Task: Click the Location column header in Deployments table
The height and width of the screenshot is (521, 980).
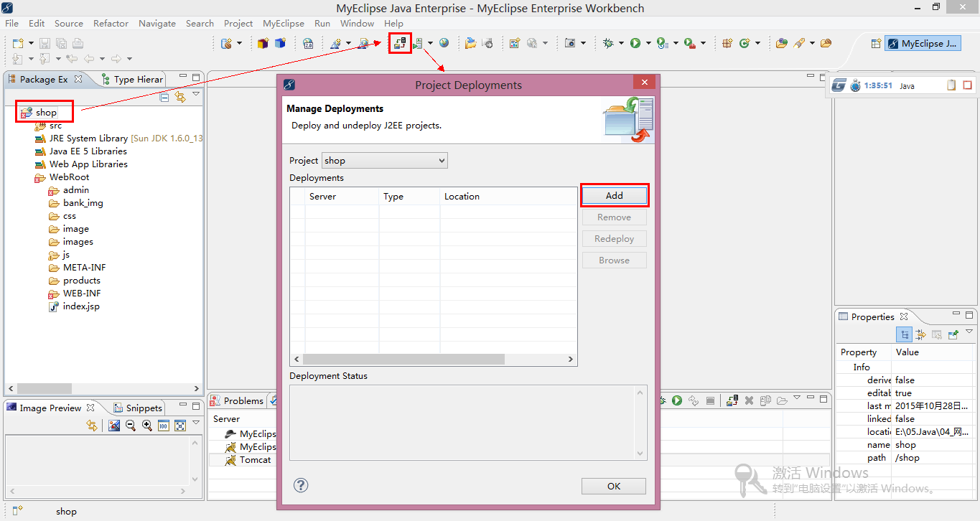Action: 508,196
